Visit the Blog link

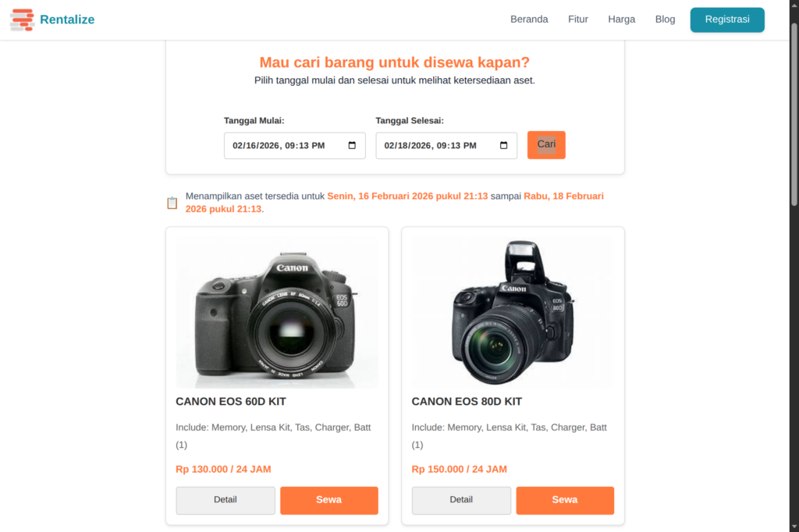click(x=666, y=20)
